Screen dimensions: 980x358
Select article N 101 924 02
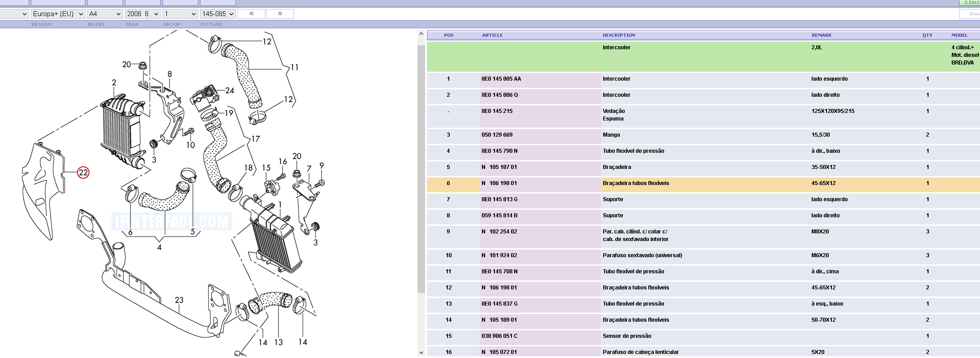point(499,255)
